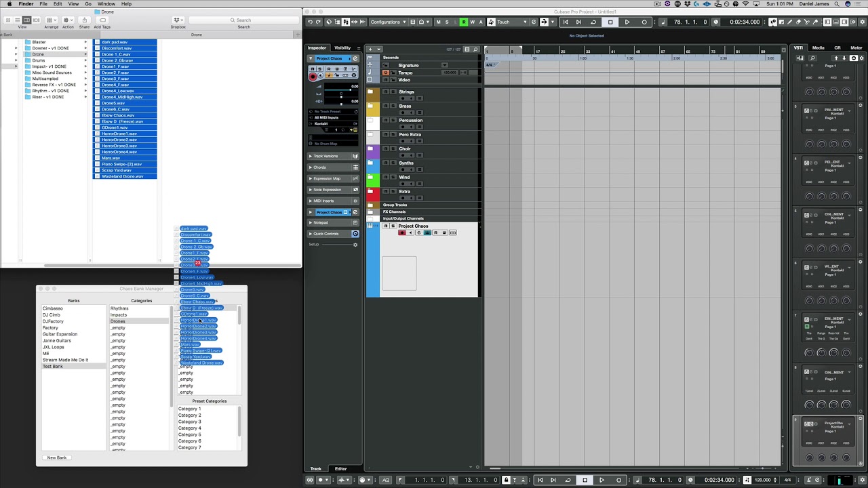Click Finder Search field

pyautogui.click(x=243, y=20)
